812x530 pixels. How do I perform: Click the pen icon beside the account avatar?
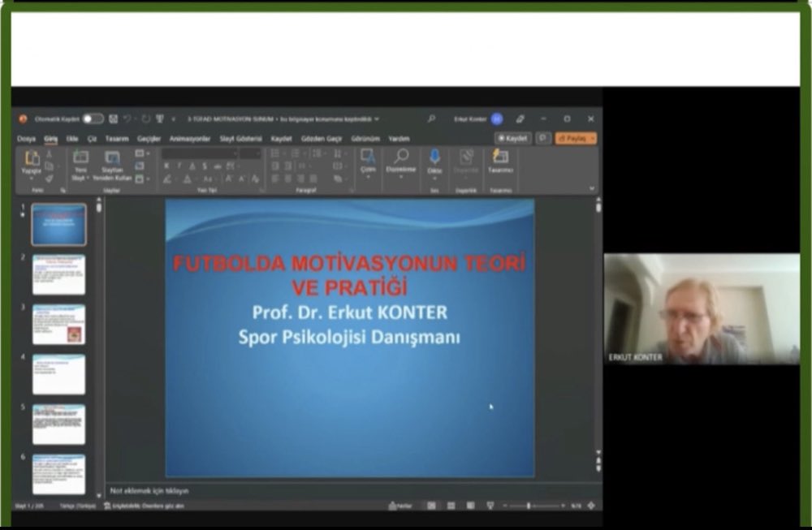click(x=520, y=119)
